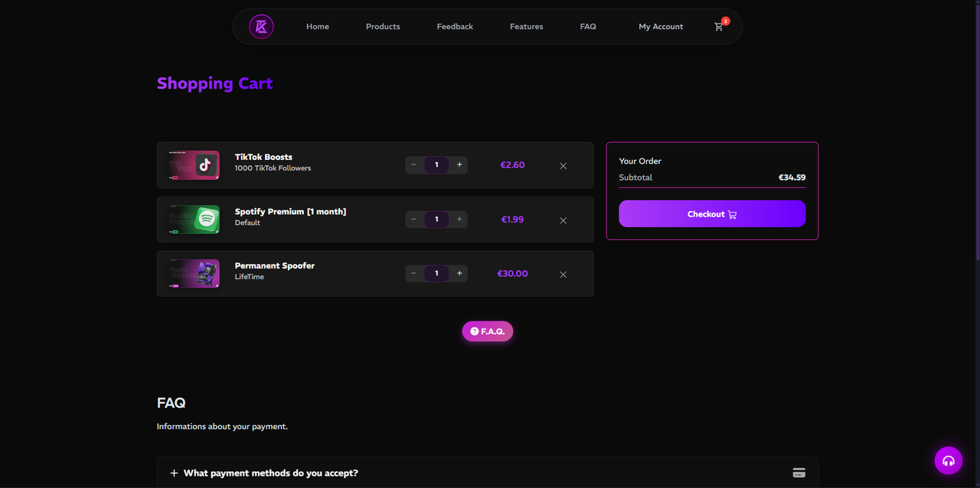Go to the Products menu item

pos(383,27)
